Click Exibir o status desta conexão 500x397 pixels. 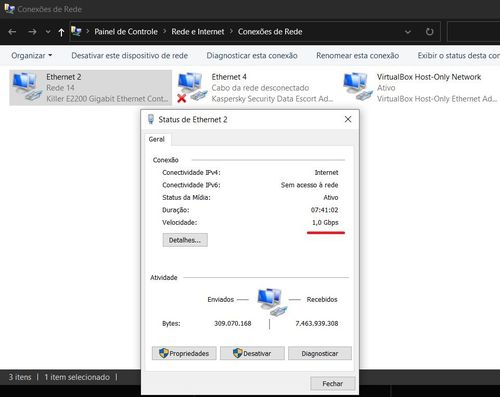(459, 55)
